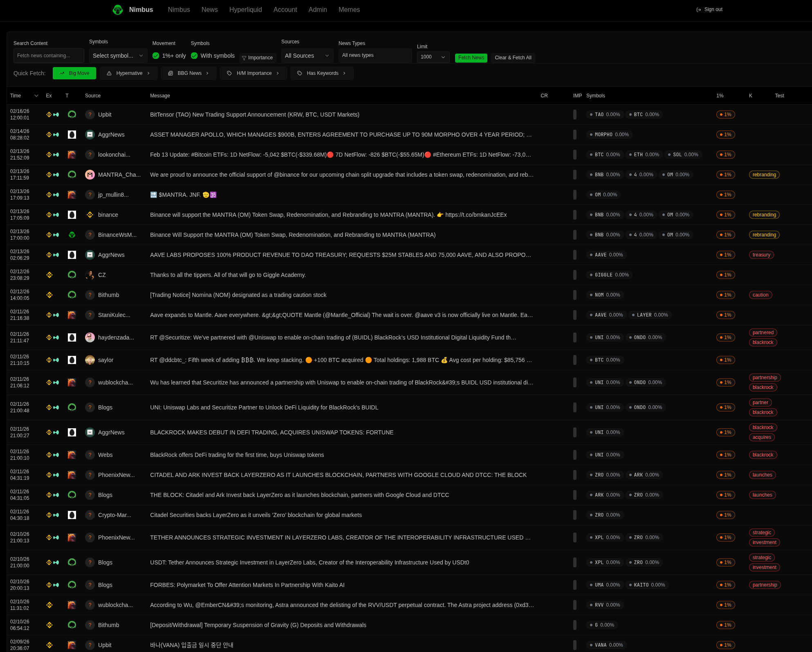Click the treasury keyword tag

761,255
